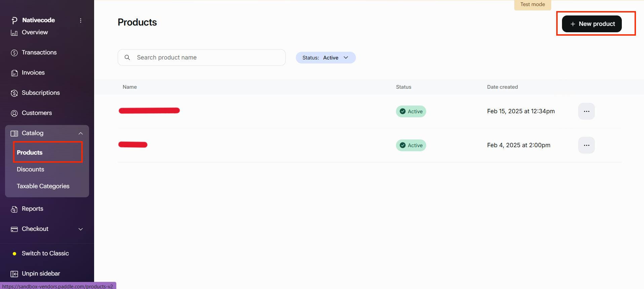Image resolution: width=644 pixels, height=289 pixels.
Task: Expand the Checkout section
Action: point(81,229)
